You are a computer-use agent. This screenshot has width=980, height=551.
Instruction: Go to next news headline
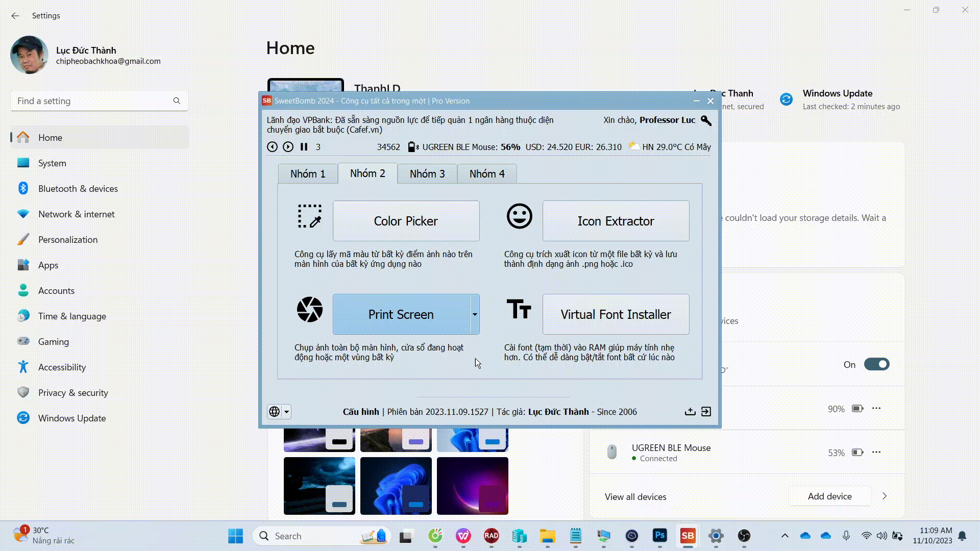point(288,147)
